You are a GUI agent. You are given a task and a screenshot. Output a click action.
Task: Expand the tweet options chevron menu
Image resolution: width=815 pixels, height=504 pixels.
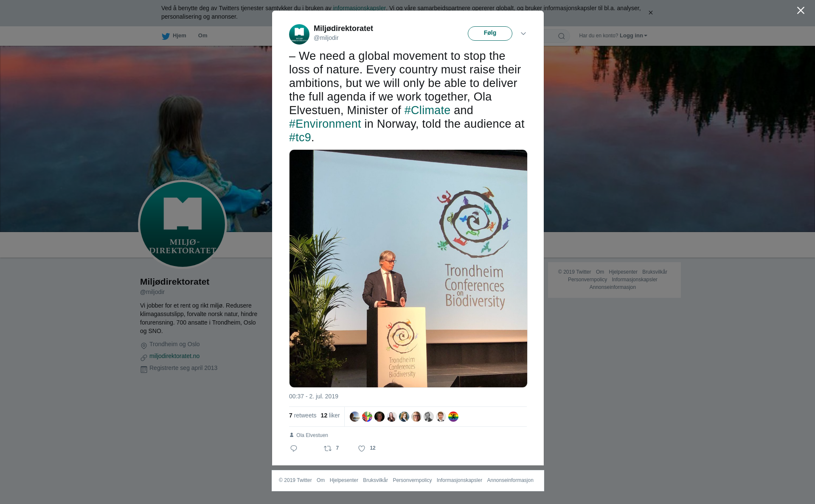(x=523, y=34)
